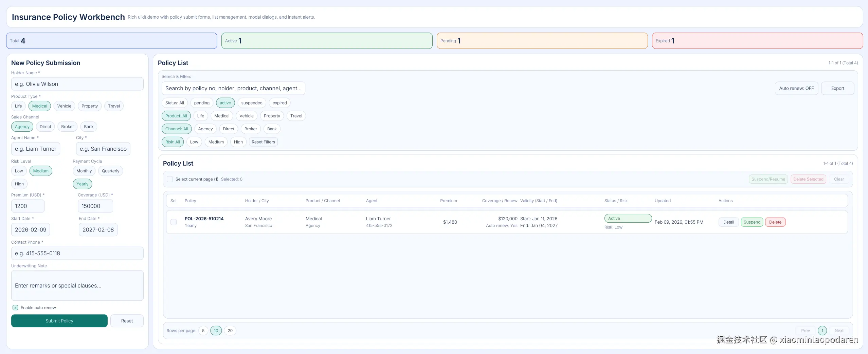Toggle the Enable auto renew checkbox
The width and height of the screenshot is (868, 354).
pyautogui.click(x=15, y=308)
